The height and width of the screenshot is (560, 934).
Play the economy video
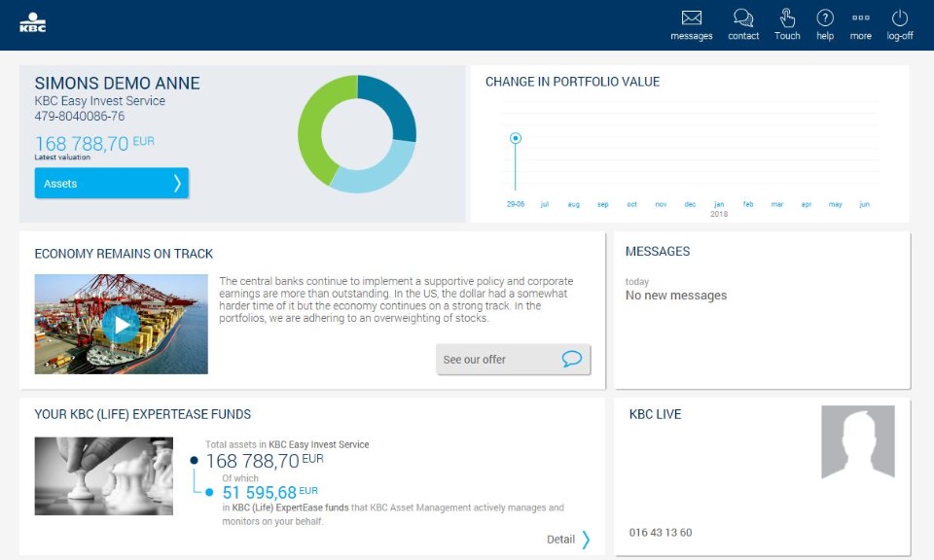click(121, 325)
